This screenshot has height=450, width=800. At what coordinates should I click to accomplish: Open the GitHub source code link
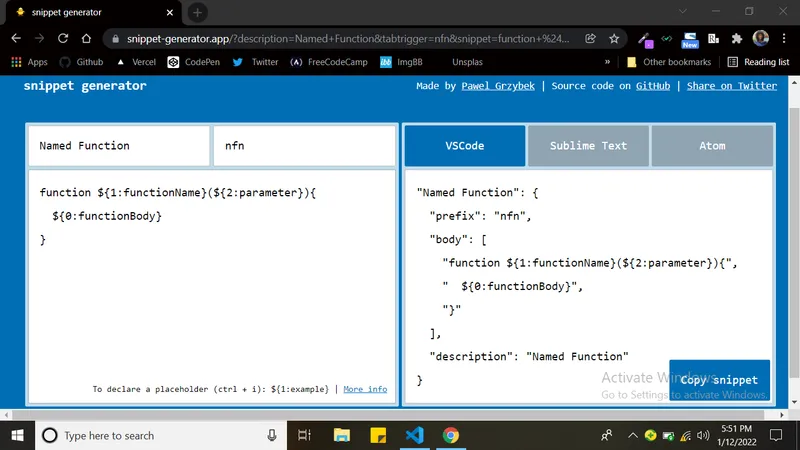[x=653, y=86]
